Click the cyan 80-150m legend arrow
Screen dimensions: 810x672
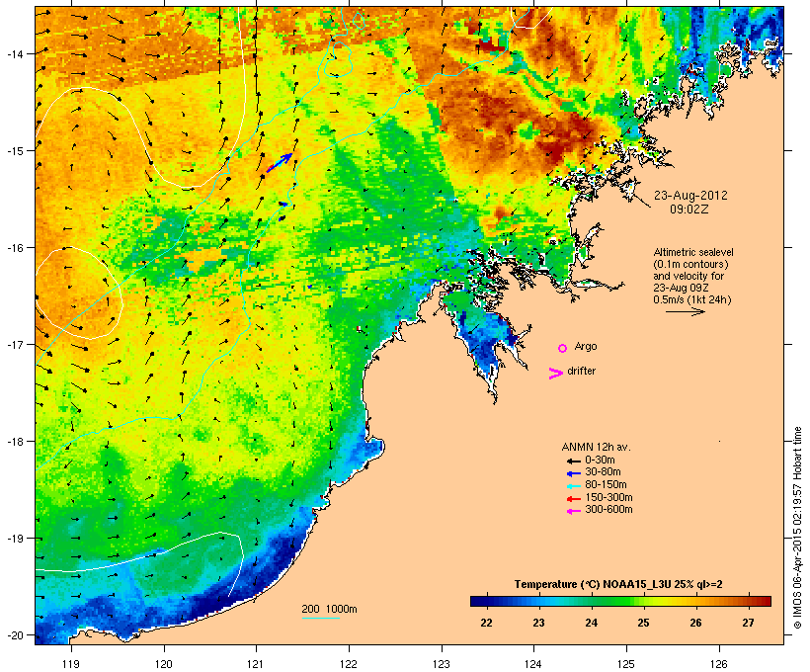tap(573, 486)
